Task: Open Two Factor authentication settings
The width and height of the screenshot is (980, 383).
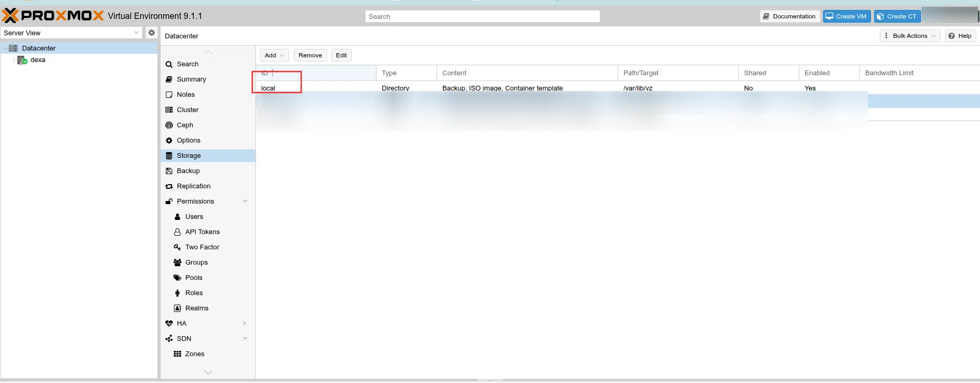Action: (202, 247)
